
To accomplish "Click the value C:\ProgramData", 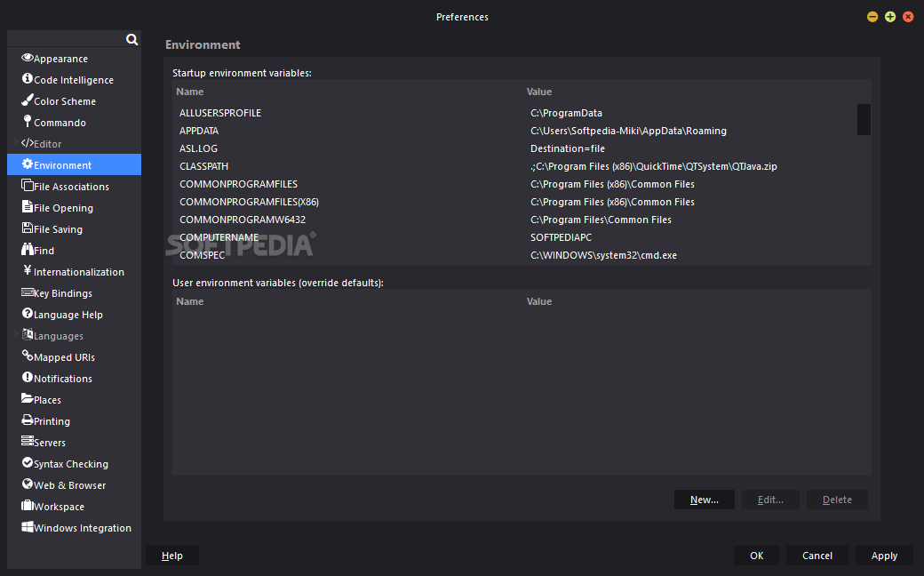I will click(x=566, y=113).
